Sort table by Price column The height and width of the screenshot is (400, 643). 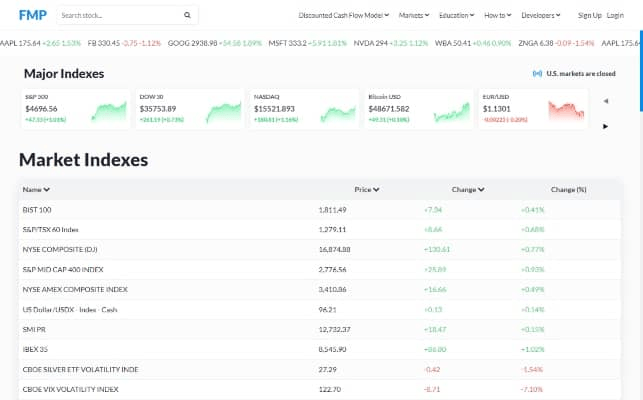tap(367, 190)
